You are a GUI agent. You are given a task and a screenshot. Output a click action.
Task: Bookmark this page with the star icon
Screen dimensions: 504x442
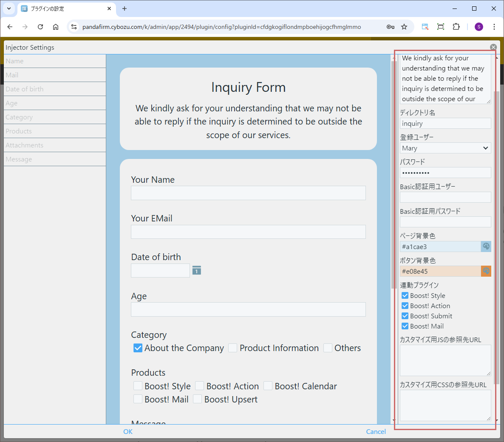[x=404, y=27]
